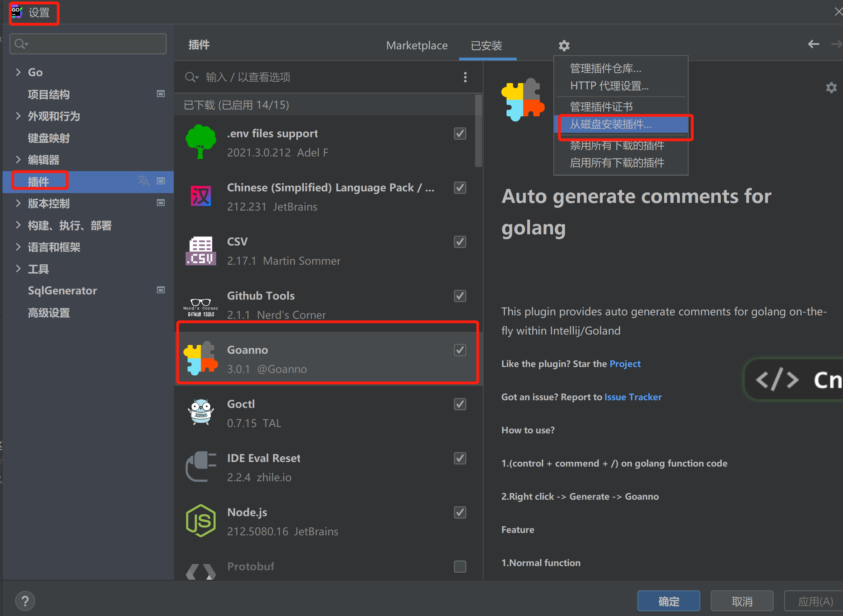This screenshot has height=616, width=843.
Task: Uncheck Chinese Language Pack plugin
Action: tap(460, 188)
